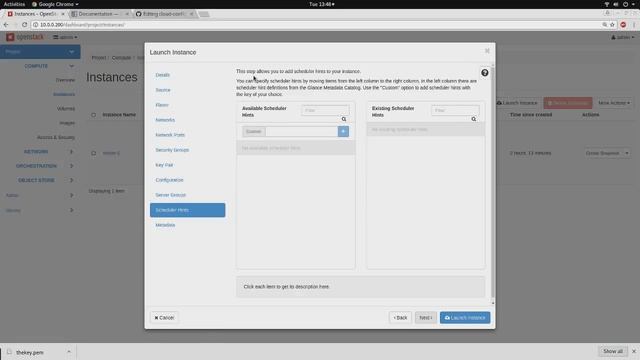Open the red extension icon in Chrome toolbar
Screen dimensions: 640x360
click(x=623, y=24)
